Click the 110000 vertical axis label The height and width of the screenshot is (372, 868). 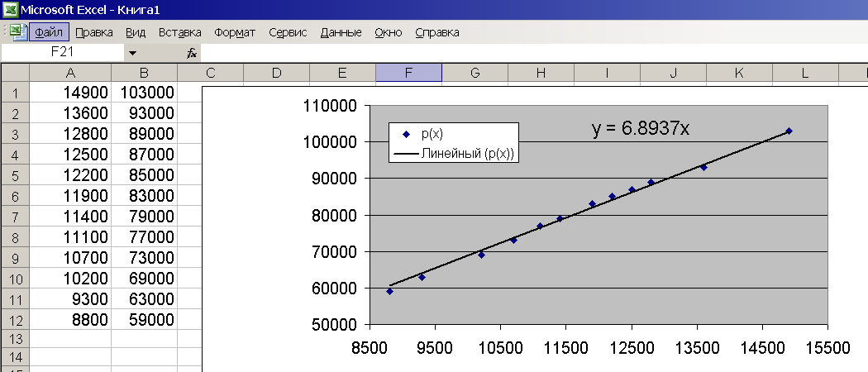[x=331, y=106]
